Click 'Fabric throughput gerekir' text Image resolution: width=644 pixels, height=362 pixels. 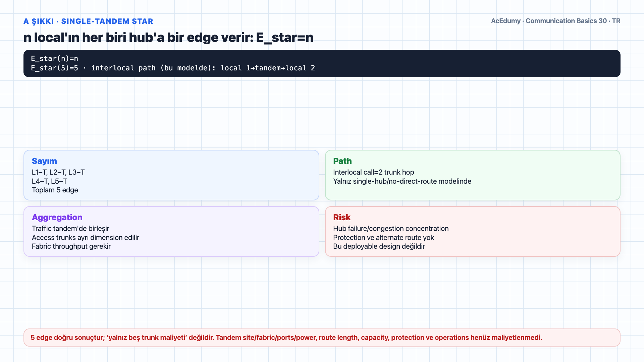71,246
